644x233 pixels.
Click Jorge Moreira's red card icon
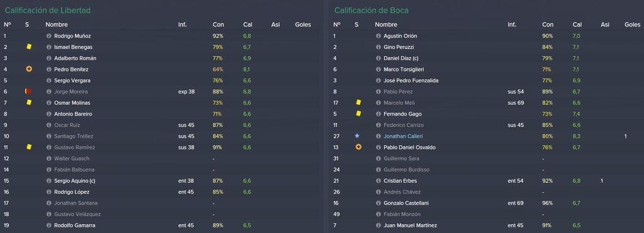tap(28, 92)
